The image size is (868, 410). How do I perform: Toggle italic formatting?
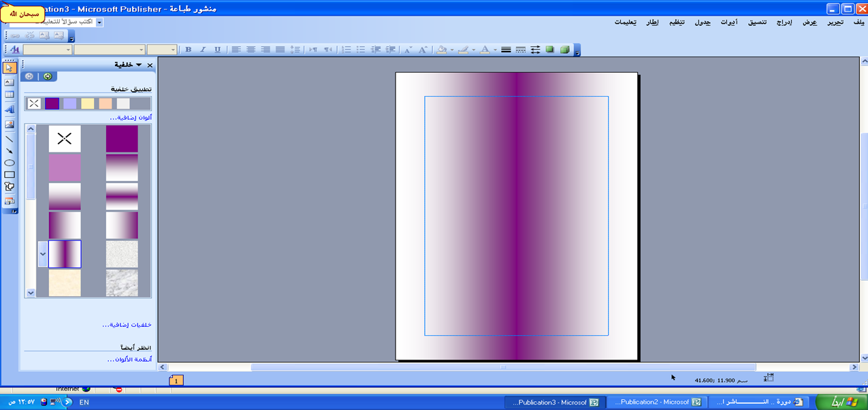click(x=203, y=50)
